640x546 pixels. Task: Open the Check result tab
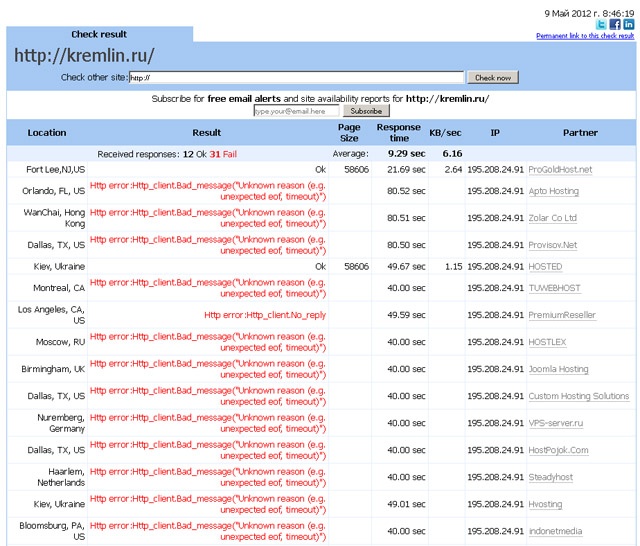[x=99, y=34]
